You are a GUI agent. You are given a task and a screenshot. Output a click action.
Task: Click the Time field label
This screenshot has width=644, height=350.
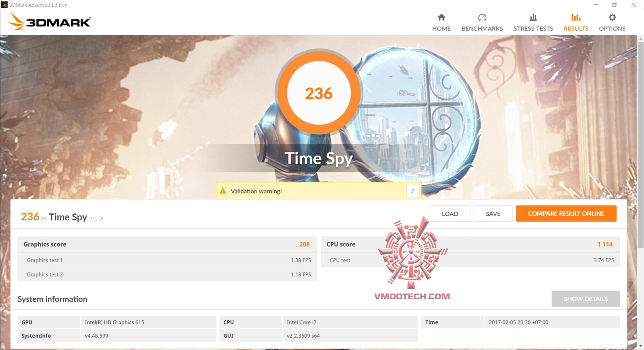coord(432,322)
